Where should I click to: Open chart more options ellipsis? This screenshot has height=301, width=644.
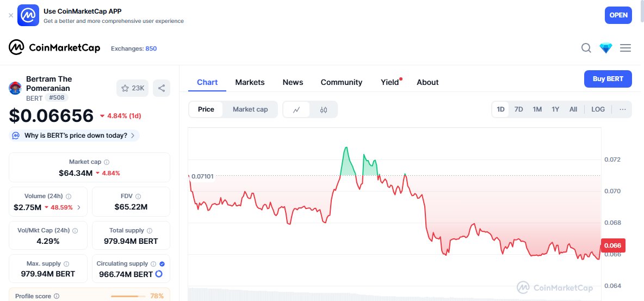tap(623, 109)
